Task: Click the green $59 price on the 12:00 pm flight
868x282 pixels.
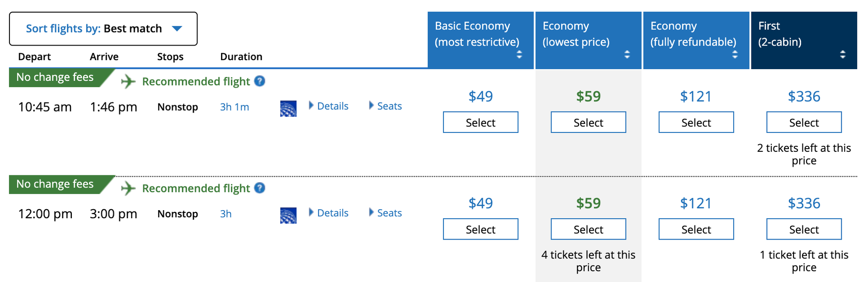Action: pos(588,203)
